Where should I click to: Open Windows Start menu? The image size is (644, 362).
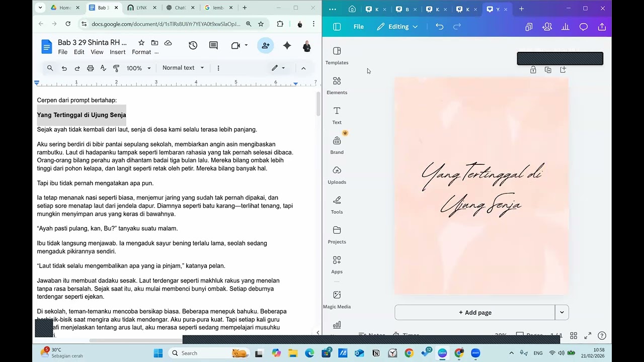158,353
